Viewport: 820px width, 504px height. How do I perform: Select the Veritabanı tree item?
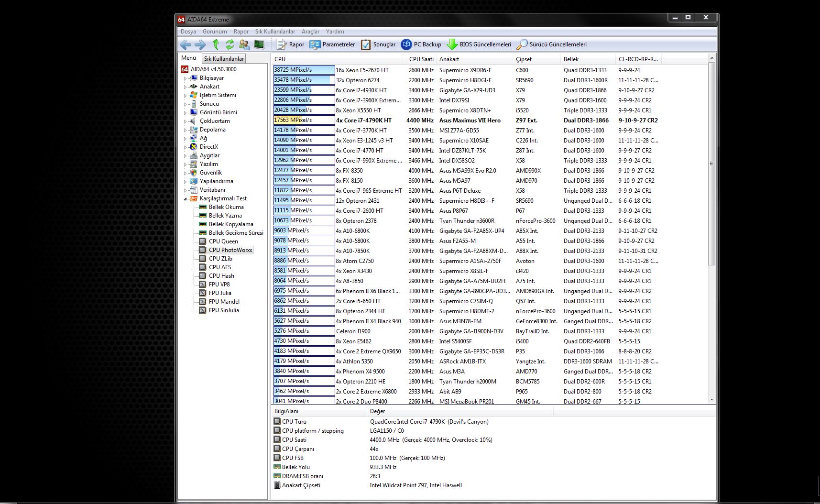tap(212, 190)
